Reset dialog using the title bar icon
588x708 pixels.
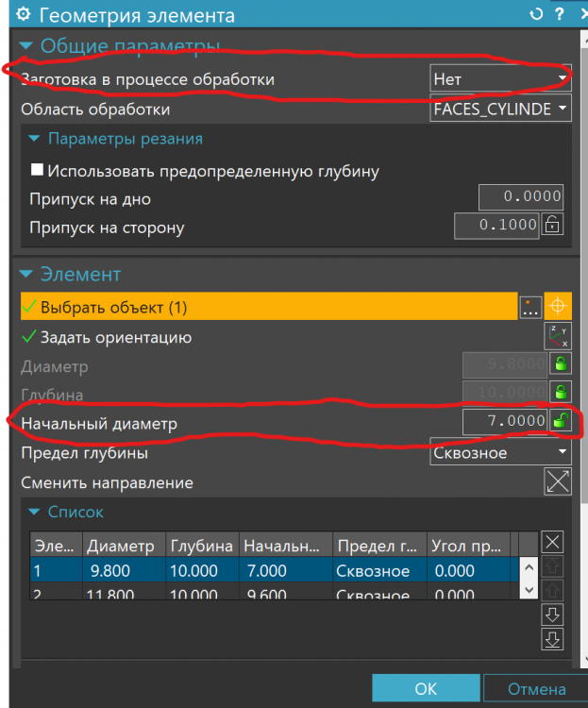(x=537, y=15)
